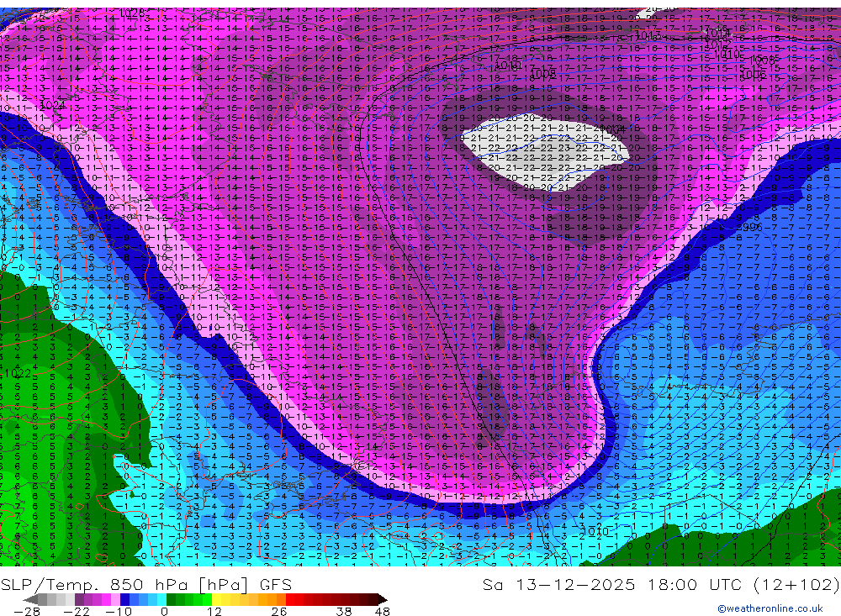
Task: Click the 1013 isobar label on the map
Action: click(648, 35)
